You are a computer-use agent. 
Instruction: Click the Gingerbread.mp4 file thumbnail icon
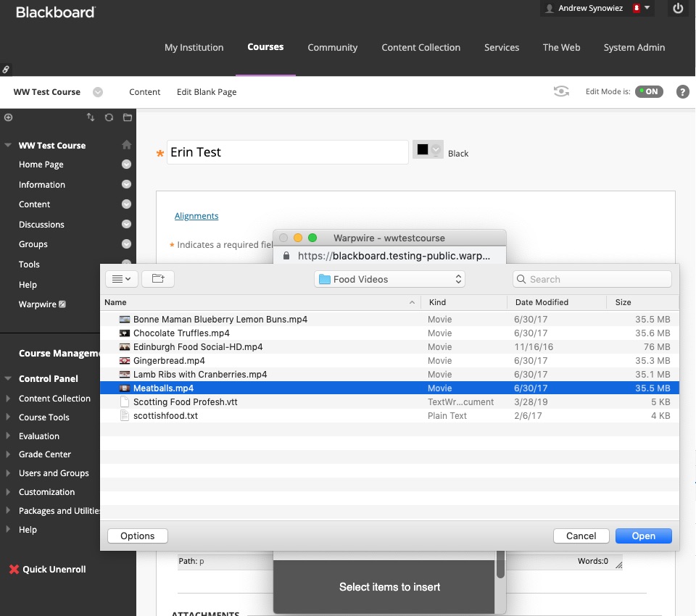coord(125,361)
